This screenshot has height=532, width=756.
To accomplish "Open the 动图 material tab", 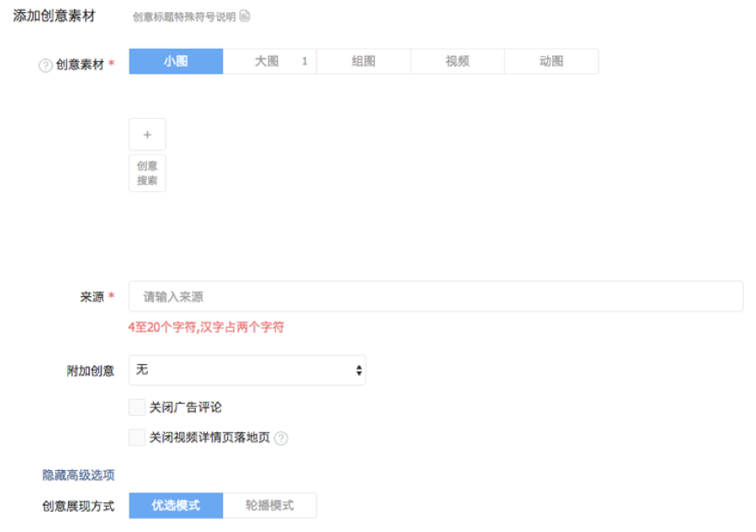I will [x=551, y=61].
